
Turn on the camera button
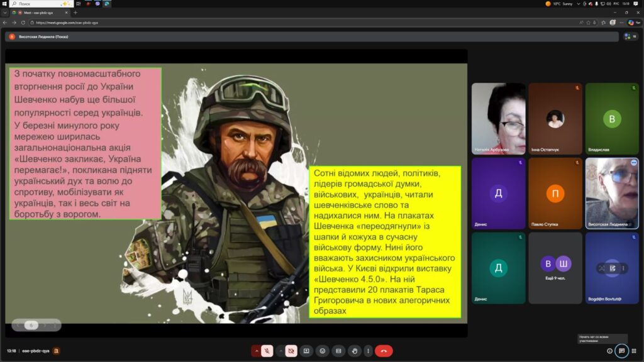pyautogui.click(x=291, y=351)
